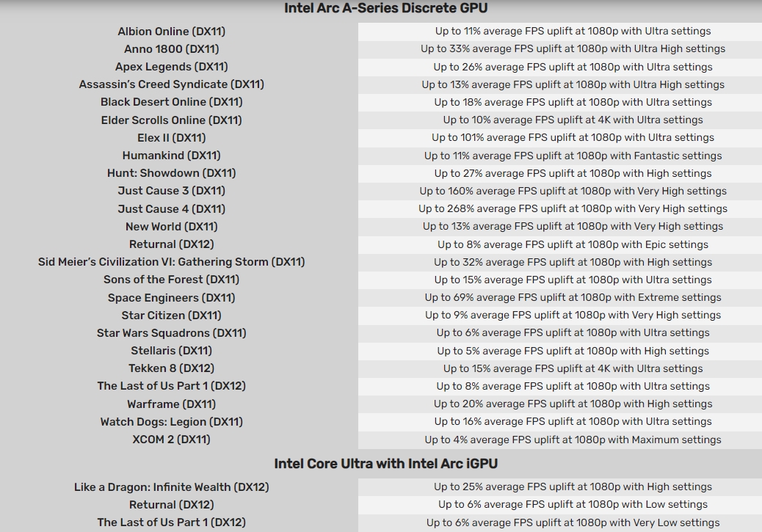Viewport: 762px width, 532px height.
Task: Click Intel Core Ultra with Intel Arc iGPU heading
Action: click(385, 464)
